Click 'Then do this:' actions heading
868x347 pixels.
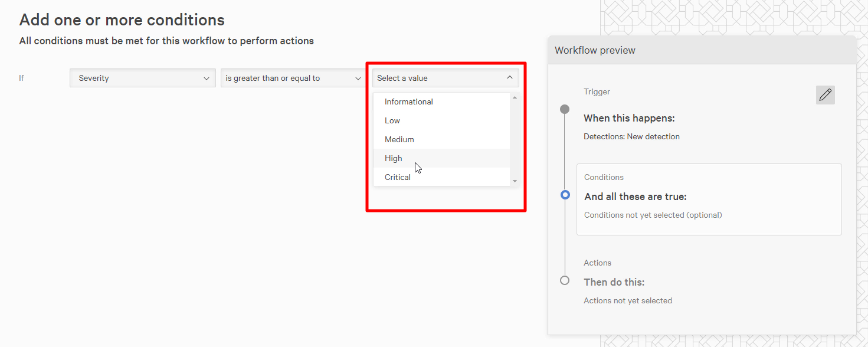coord(614,282)
